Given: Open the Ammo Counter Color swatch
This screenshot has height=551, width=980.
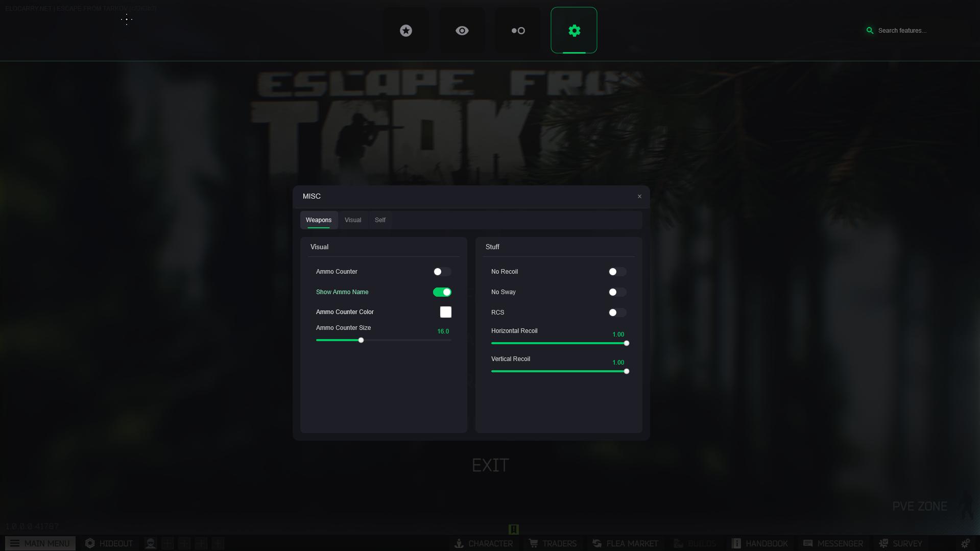Looking at the screenshot, I should tap(446, 312).
